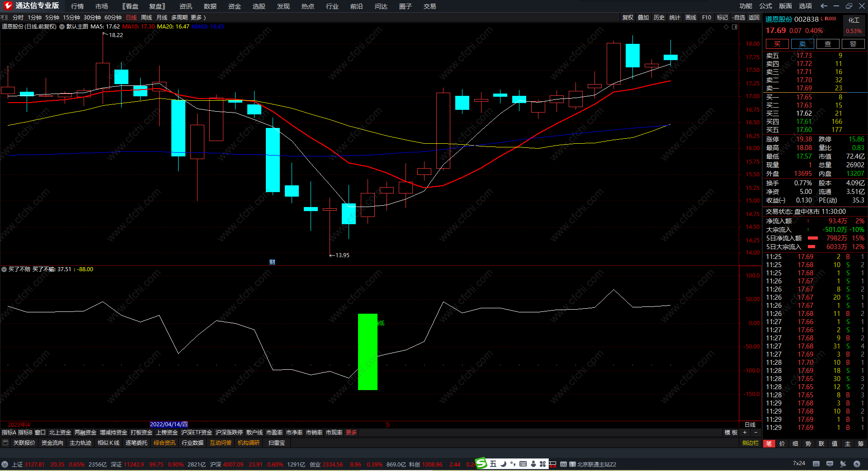Select the 30分钟 chart period
The height and width of the screenshot is (471, 868).
click(x=92, y=18)
